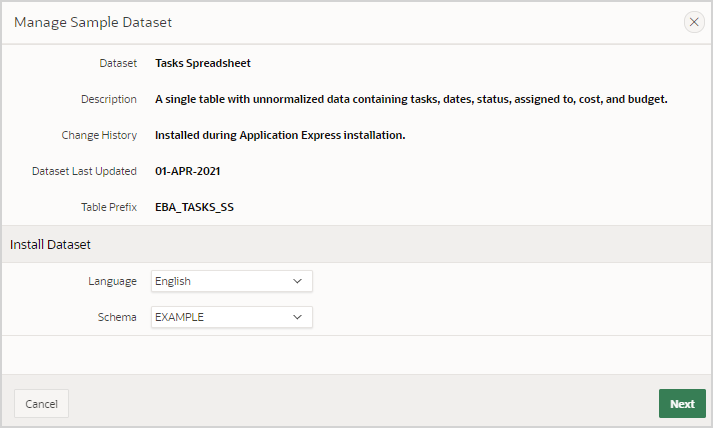Click the Tasks Spreadsheet dataset name
The width and height of the screenshot is (713, 428).
(x=203, y=63)
